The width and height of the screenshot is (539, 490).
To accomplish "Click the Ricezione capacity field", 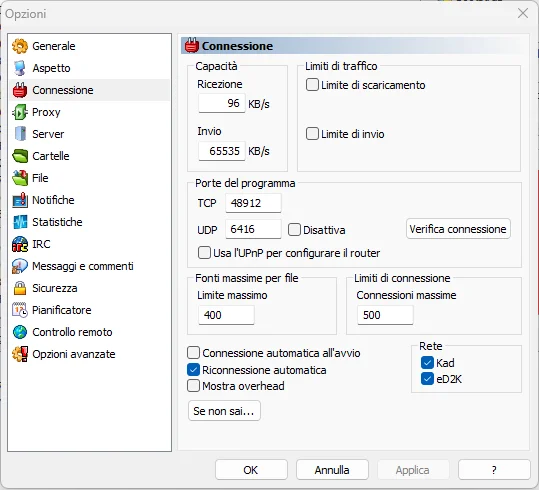I will coord(222,103).
